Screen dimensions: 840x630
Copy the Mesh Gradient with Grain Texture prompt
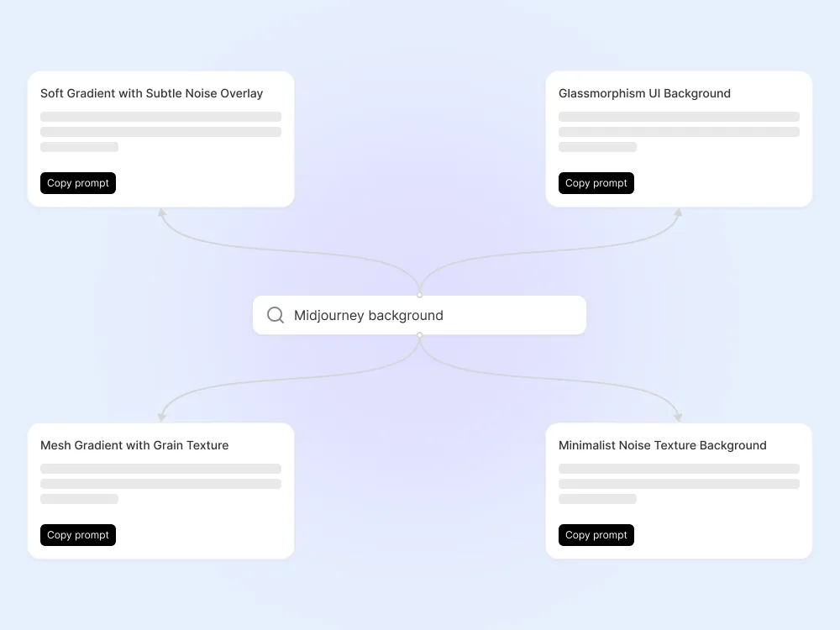point(77,534)
